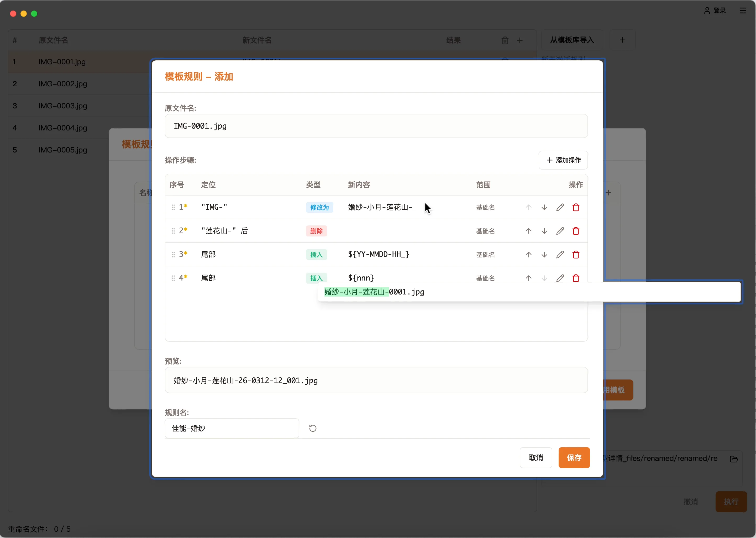Click 范围 column header in steps table

483,185
